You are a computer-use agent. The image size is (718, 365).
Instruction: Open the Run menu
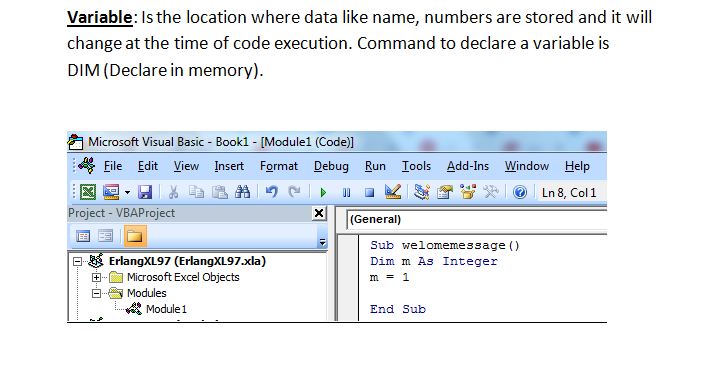[375, 166]
